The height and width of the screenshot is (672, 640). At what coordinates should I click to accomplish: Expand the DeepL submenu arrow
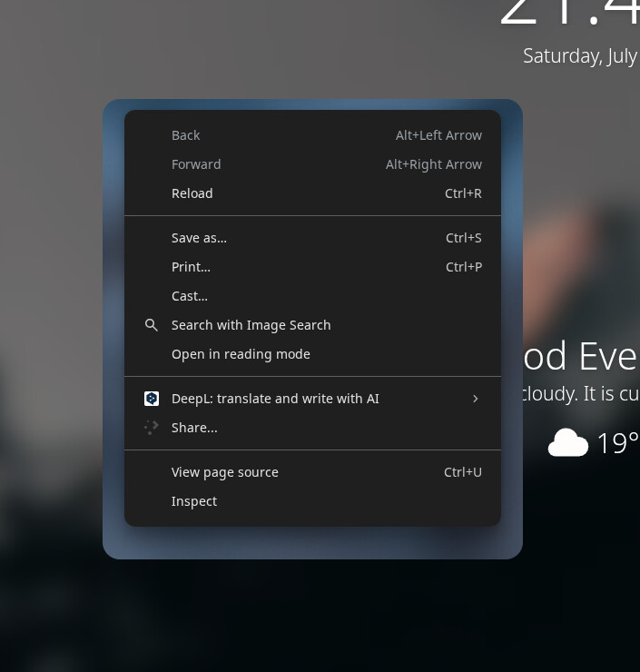pos(475,399)
